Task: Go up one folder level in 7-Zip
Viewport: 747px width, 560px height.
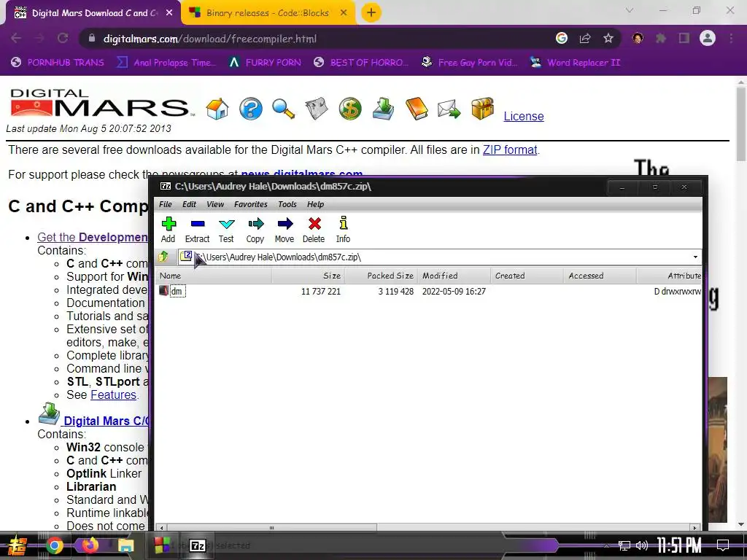Action: pyautogui.click(x=163, y=257)
